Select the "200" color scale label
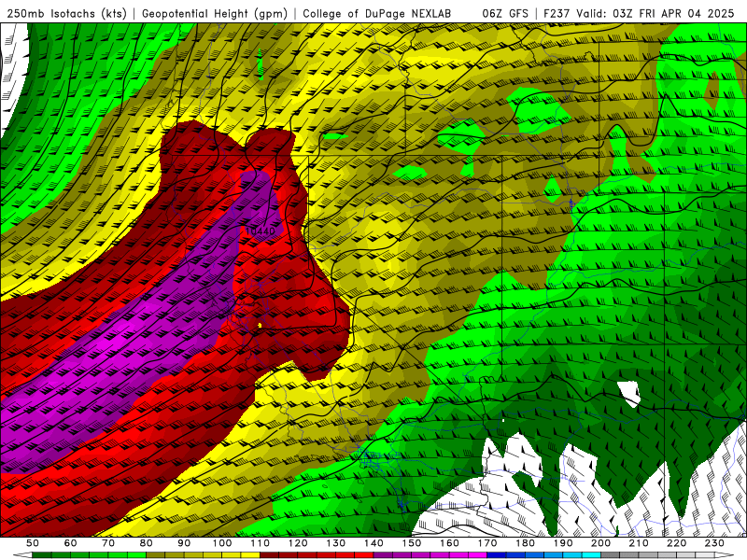 (601, 543)
